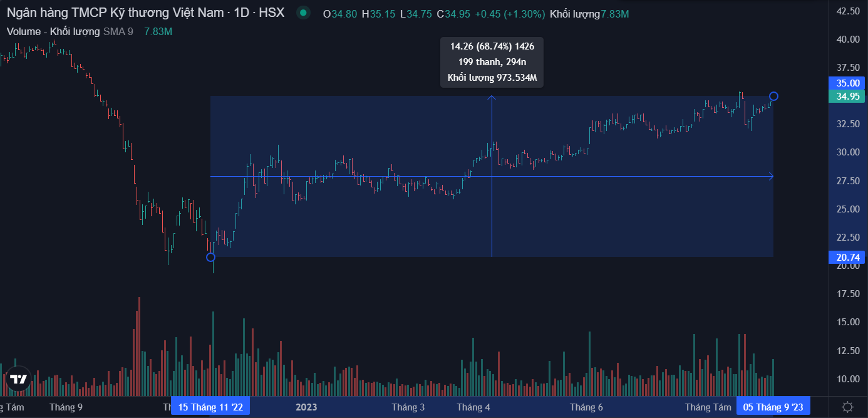Open chart settings gear icon

pyautogui.click(x=847, y=407)
